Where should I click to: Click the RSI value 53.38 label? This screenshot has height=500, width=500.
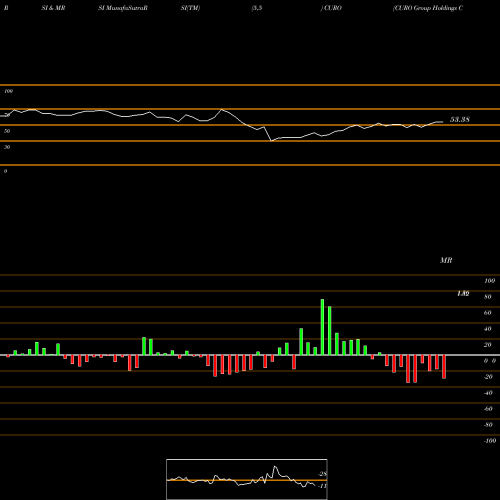(x=460, y=120)
